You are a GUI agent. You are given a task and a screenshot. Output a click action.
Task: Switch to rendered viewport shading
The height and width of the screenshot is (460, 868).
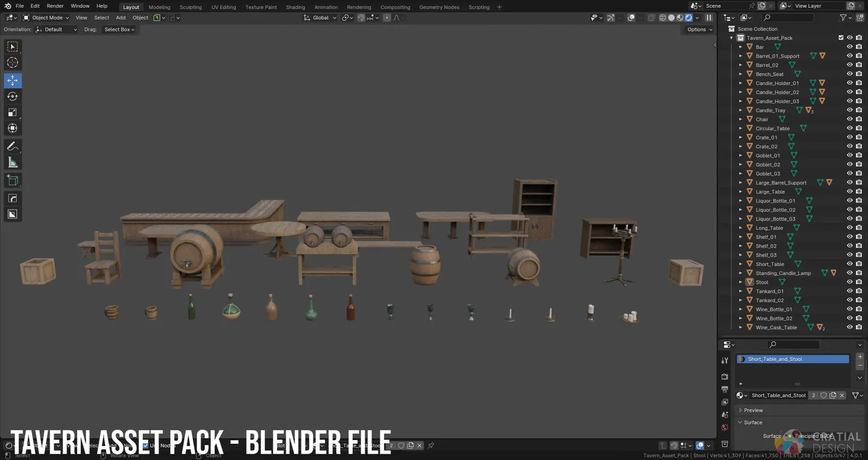(x=688, y=17)
